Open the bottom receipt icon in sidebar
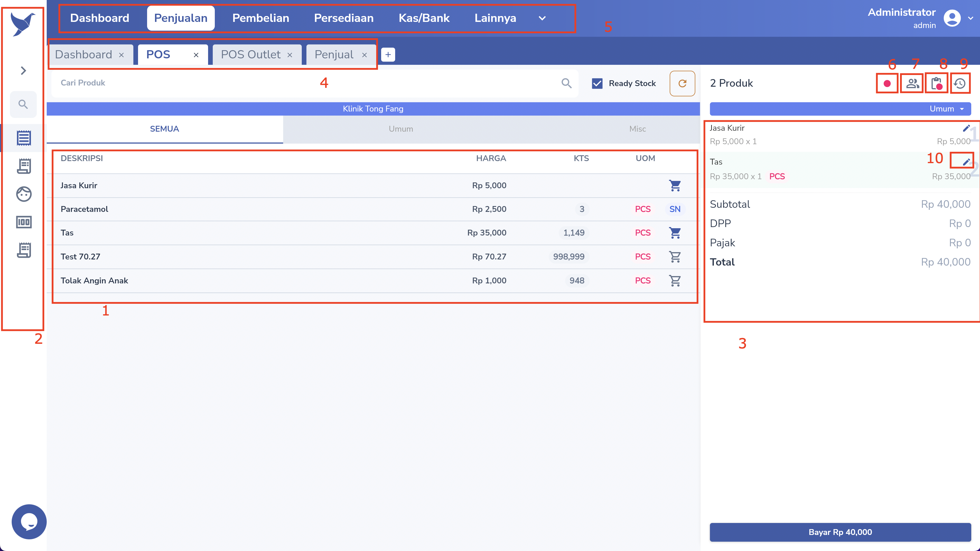 pyautogui.click(x=24, y=250)
